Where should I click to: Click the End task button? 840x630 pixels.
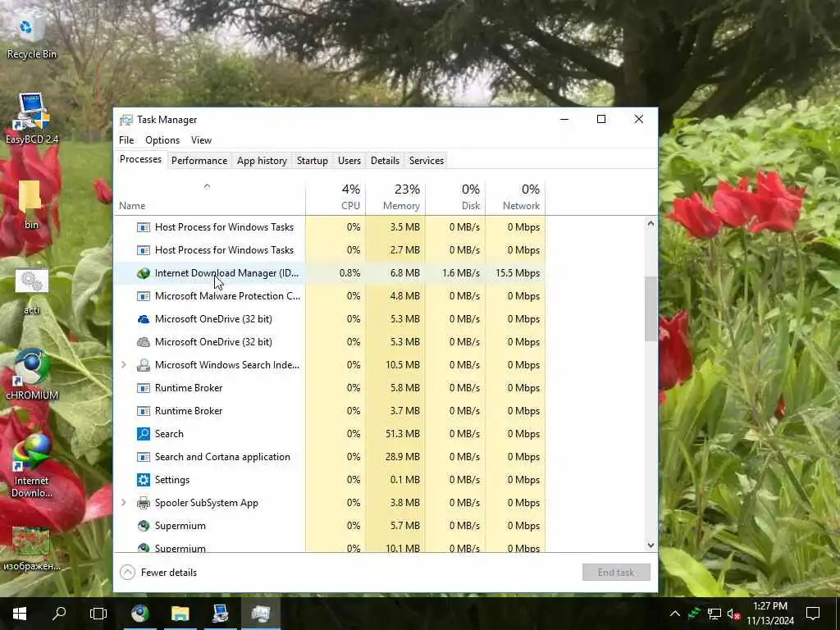click(616, 572)
